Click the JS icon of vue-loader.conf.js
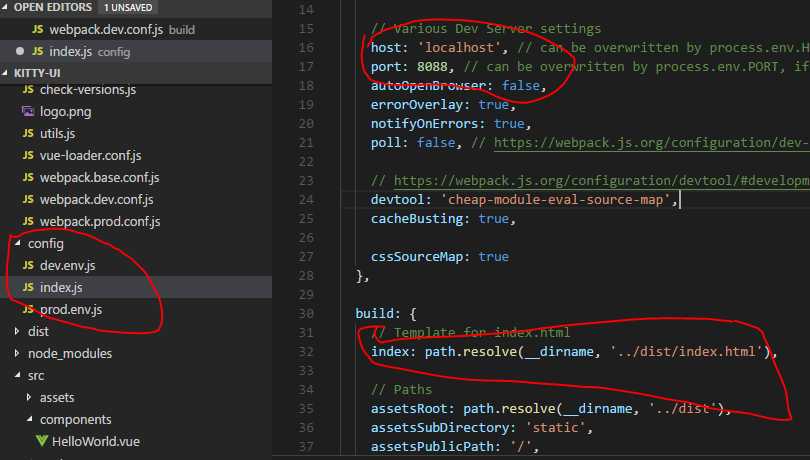 [28, 156]
